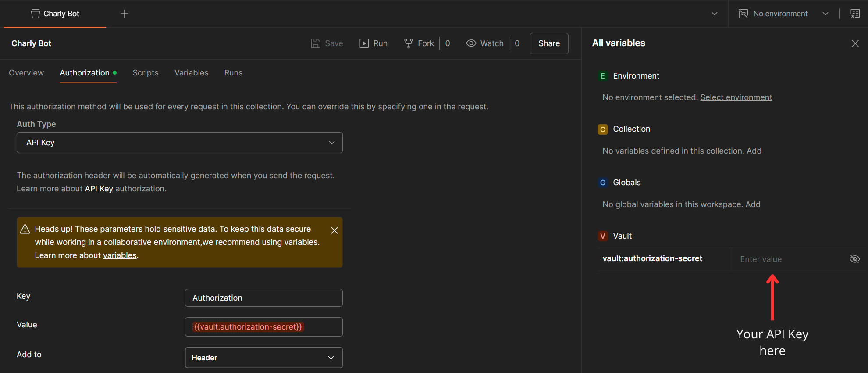Open the API Key documentation link
Screen dimensions: 868x373
tap(99, 189)
